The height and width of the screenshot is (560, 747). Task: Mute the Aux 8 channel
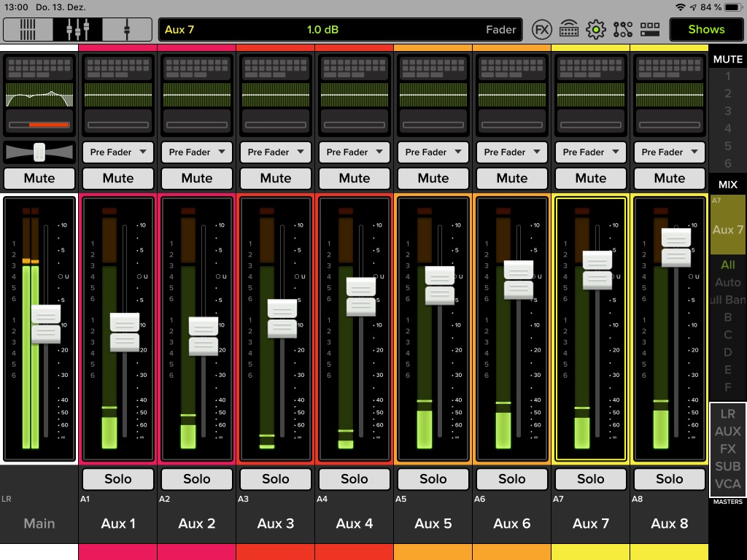coord(669,178)
